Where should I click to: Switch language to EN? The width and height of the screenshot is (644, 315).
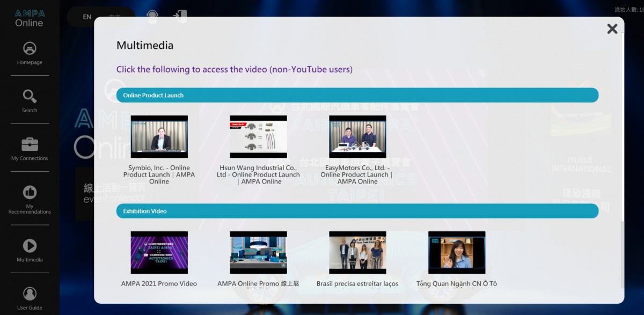click(87, 17)
